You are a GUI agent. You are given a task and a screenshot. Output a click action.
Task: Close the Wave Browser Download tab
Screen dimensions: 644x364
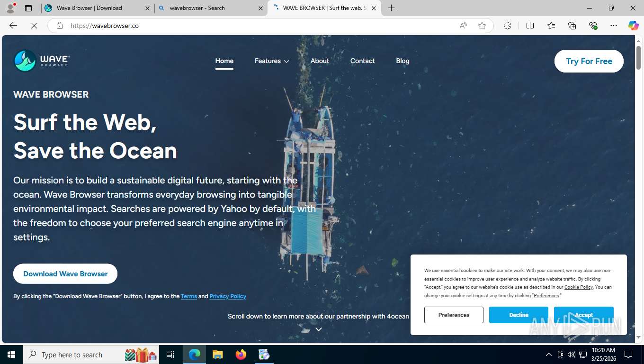147,8
